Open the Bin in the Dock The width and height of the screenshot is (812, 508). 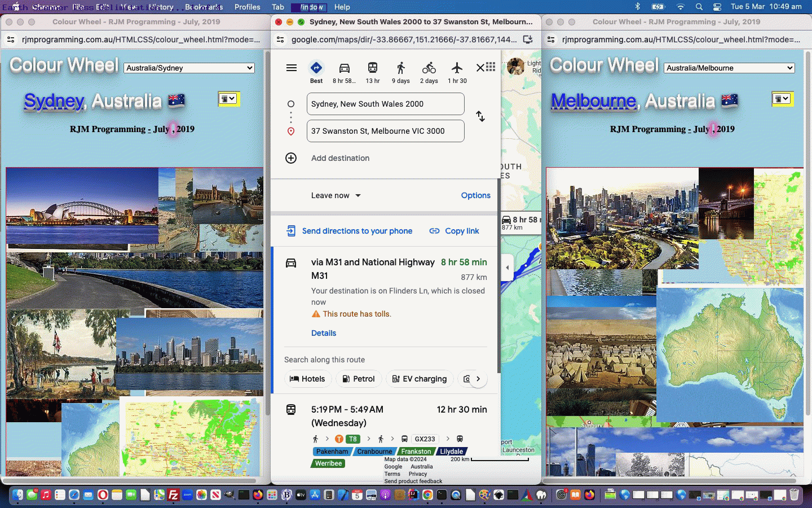794,495
